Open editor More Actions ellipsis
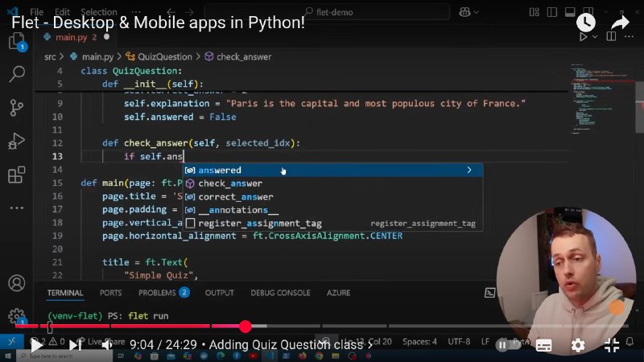Image resolution: width=644 pixels, height=362 pixels. click(629, 36)
